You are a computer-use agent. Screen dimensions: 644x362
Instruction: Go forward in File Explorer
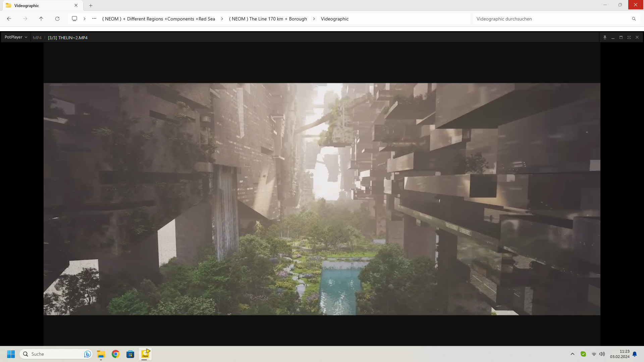click(25, 19)
